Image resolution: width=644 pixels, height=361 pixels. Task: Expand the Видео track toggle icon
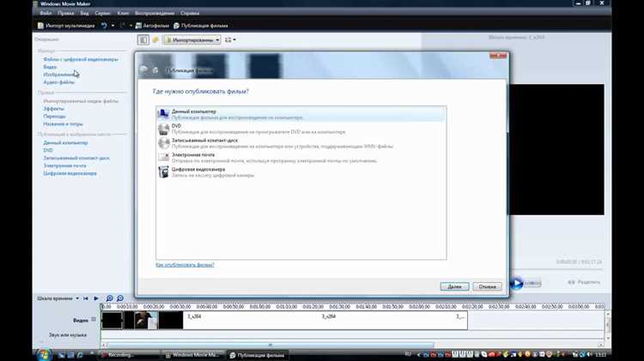[94, 319]
